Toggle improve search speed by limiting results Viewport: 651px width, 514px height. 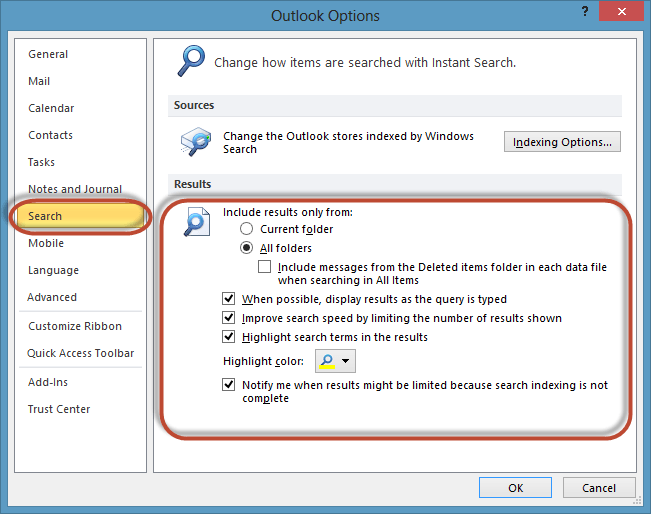coord(228,318)
